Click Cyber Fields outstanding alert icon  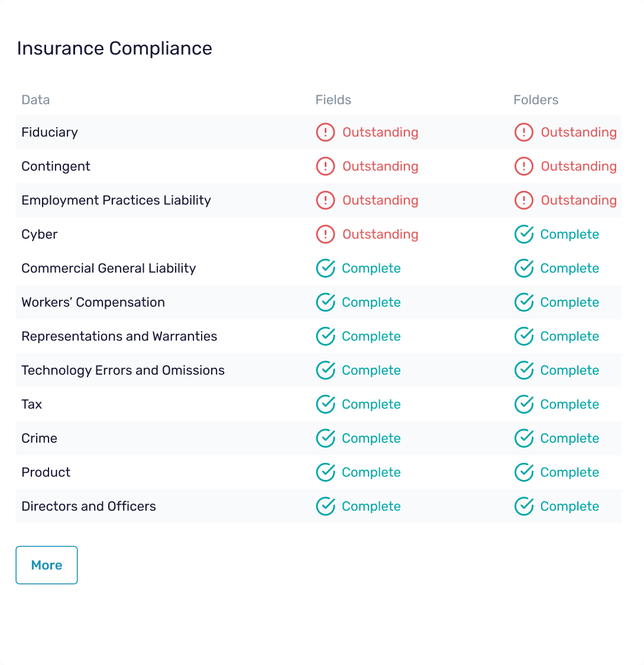(x=325, y=235)
